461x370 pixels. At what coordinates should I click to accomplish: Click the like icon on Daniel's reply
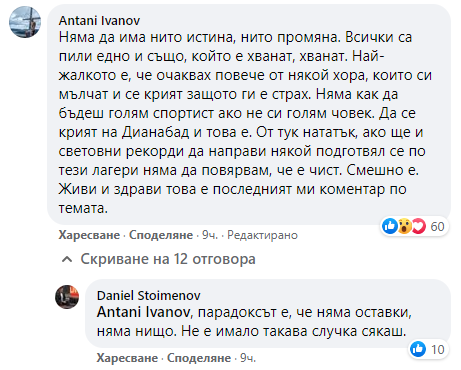pos(418,349)
